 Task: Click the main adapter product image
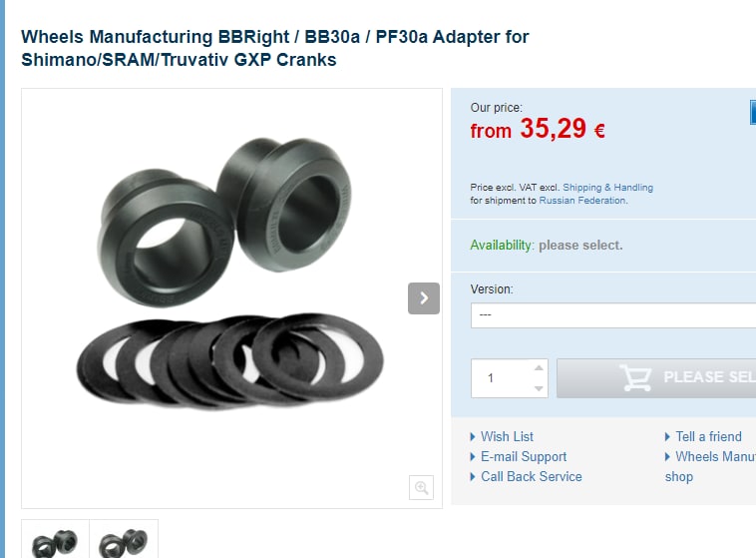click(230, 273)
